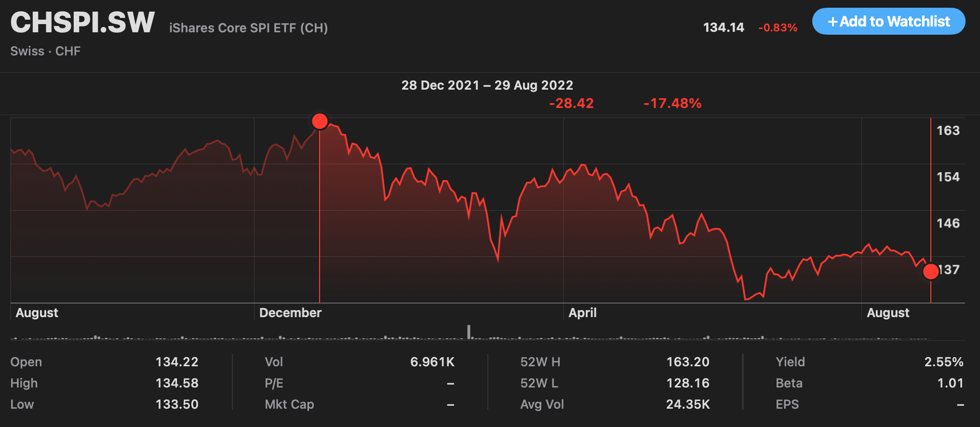Click the red range start marker on the chart
The width and height of the screenshot is (980, 427).
[320, 121]
